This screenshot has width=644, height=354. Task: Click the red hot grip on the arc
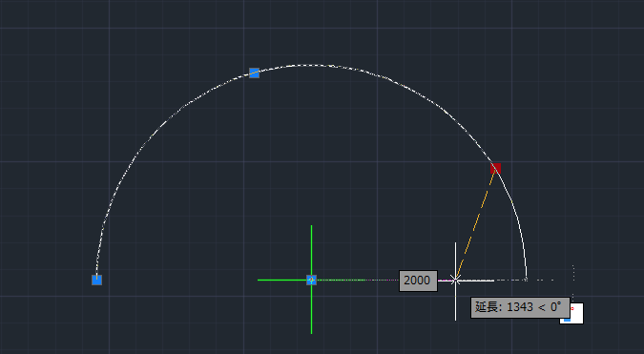click(496, 168)
